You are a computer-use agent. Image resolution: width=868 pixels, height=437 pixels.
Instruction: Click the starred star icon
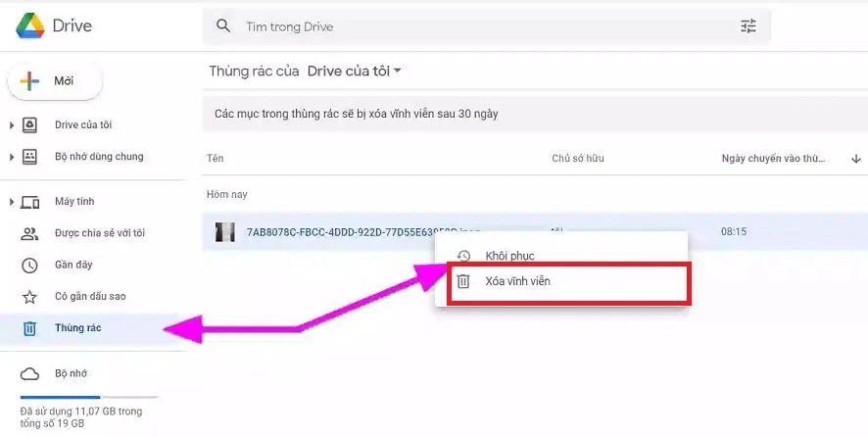(29, 297)
